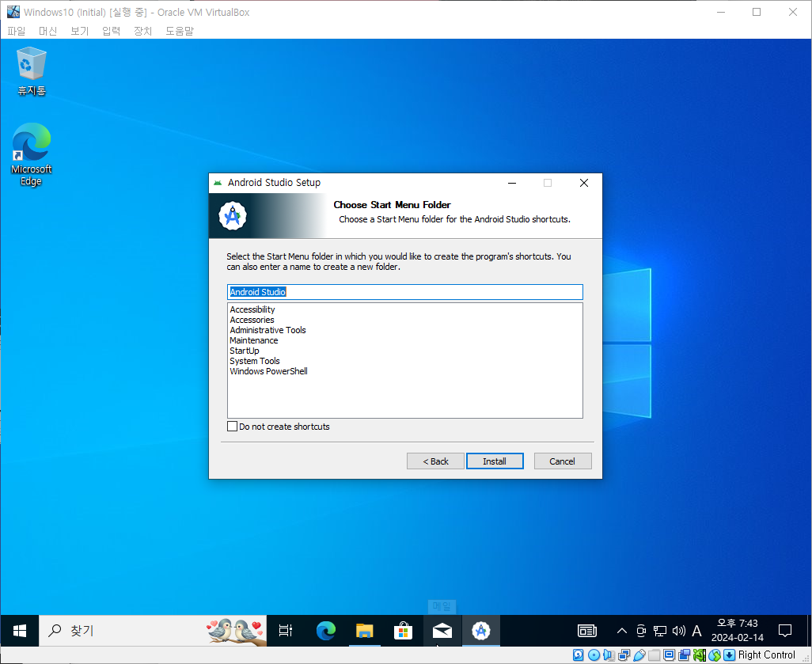Screen dimensions: 812x664
Task: Go back with the < Back button
Action: 435,461
